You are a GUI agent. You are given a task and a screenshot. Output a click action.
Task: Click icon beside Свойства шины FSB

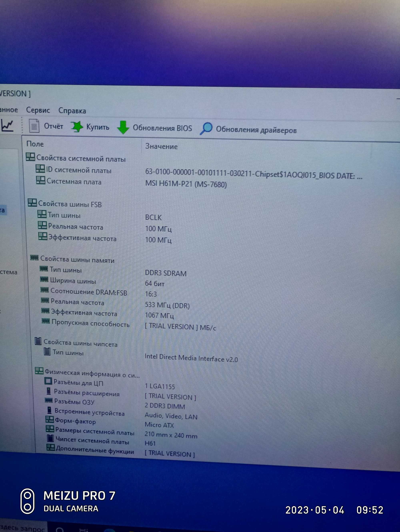tap(32, 203)
